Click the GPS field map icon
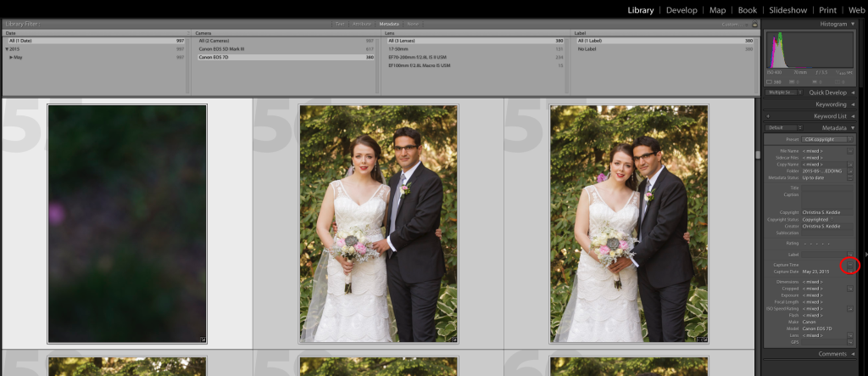 pos(851,342)
